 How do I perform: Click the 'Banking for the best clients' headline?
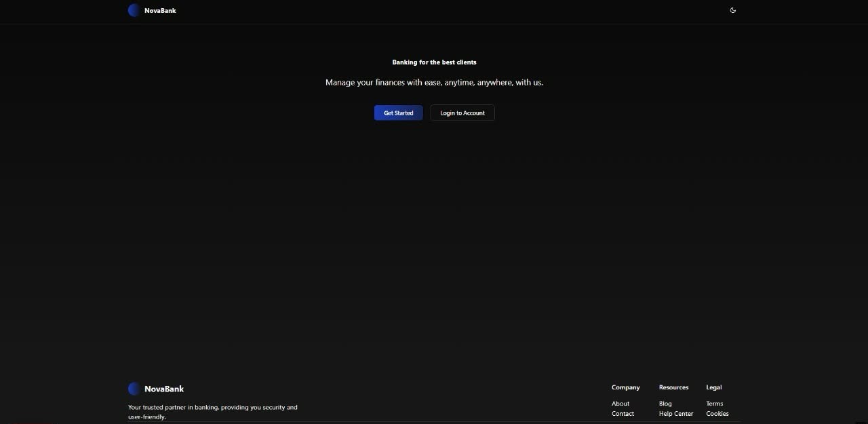tap(434, 62)
